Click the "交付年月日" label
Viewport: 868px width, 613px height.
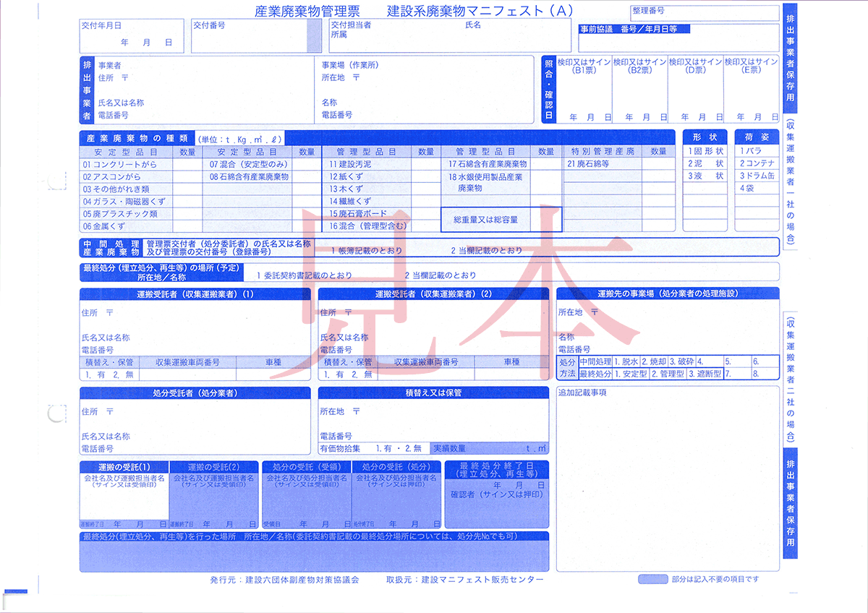point(100,25)
